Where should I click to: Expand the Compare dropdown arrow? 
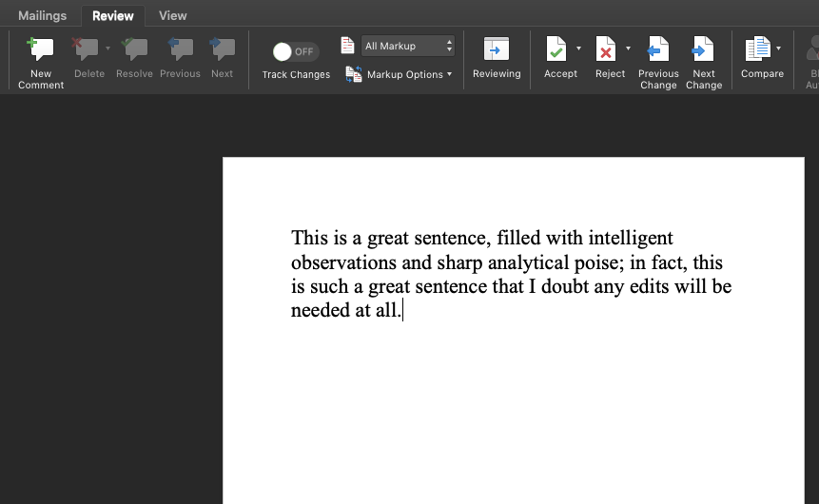point(779,48)
